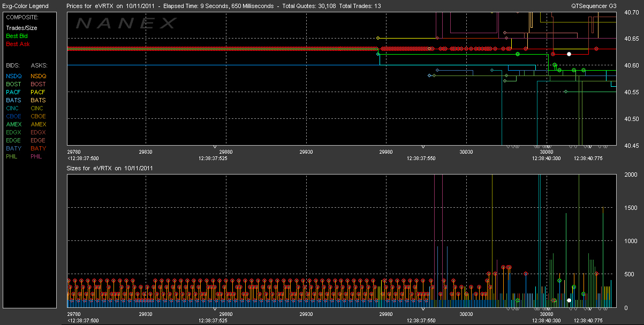
Task: Click sequence label 30030 under the Sizes chart
Action: pos(466,314)
